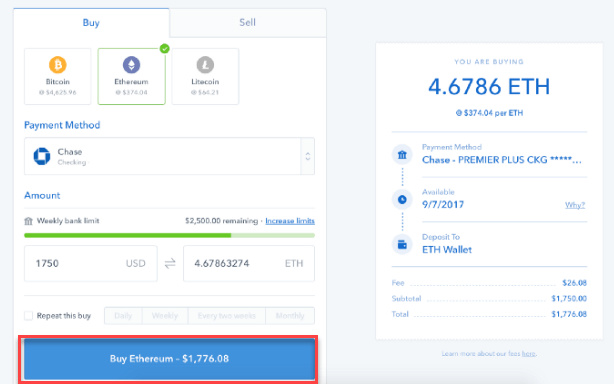Select the Litecoin currency card

(205, 76)
